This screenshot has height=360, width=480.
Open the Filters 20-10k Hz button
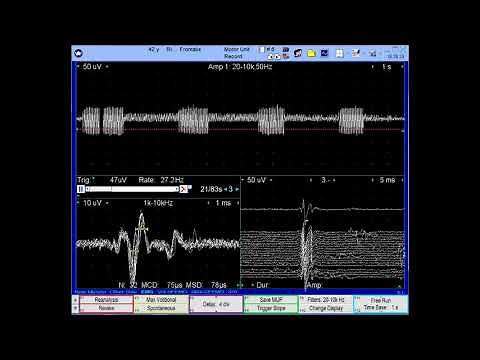point(326,300)
